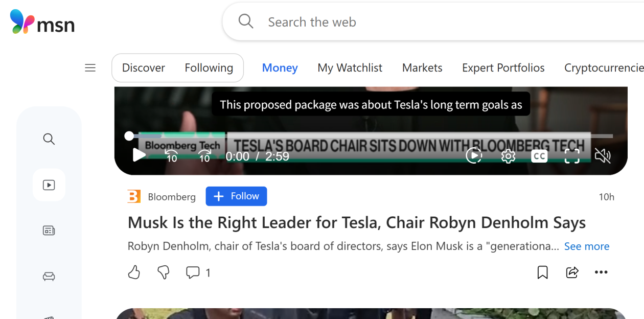Dislike the Musk Tesla article

click(x=164, y=272)
